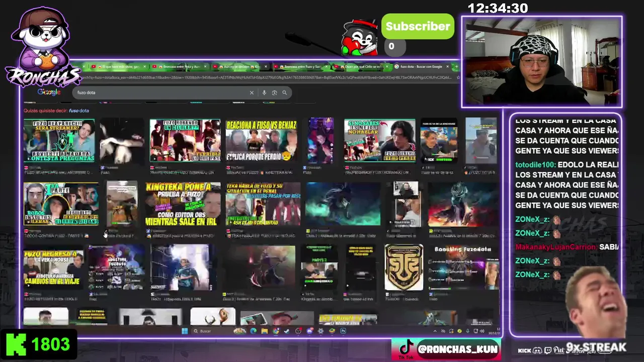
Task: Close the 'Dicen por qué Cirilo' tab
Action: pyautogui.click(x=387, y=66)
